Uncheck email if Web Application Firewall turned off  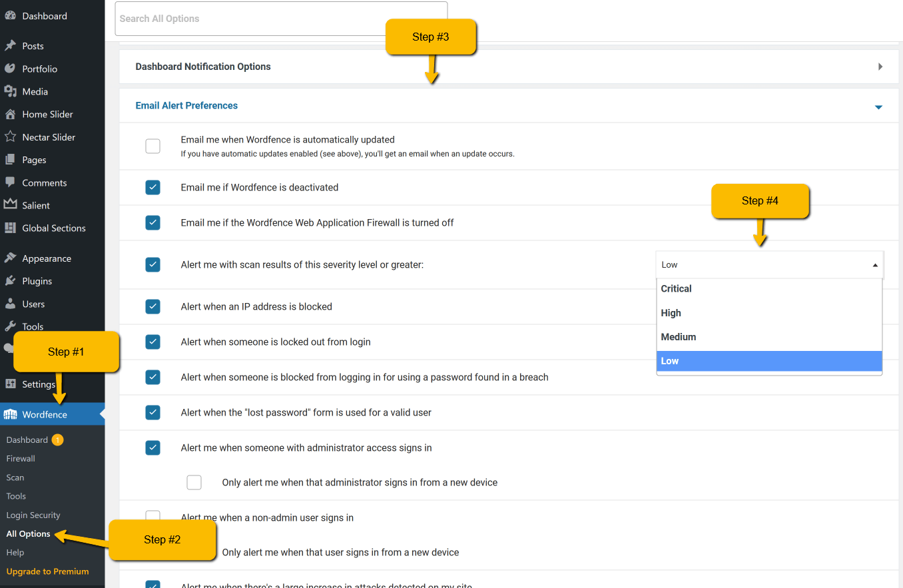click(153, 222)
